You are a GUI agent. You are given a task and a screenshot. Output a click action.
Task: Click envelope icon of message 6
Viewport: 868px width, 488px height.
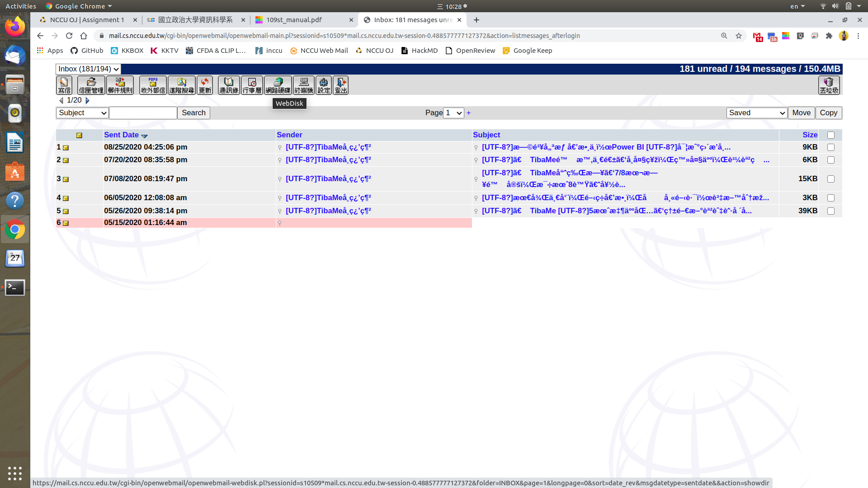[x=66, y=223]
